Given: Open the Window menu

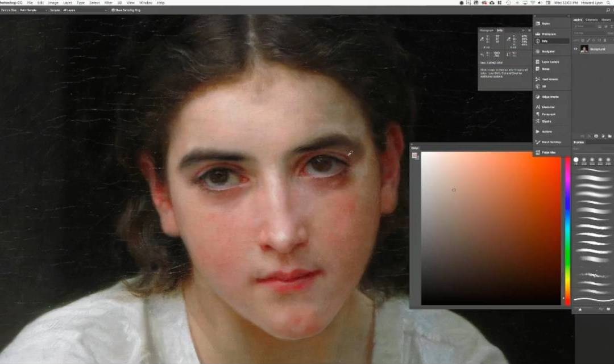Looking at the screenshot, I should (146, 3).
